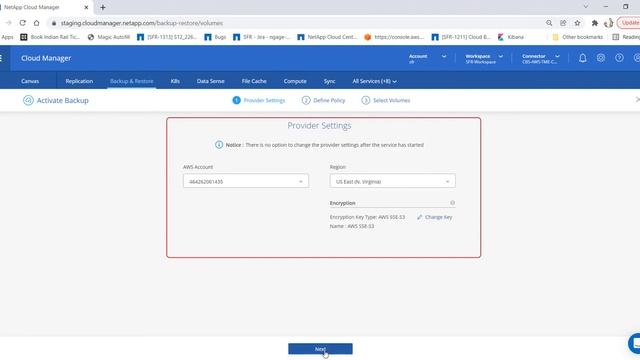Open the SFR-1211 Cloud B... bookmark
Screen dimensions: 640x360
(x=461, y=37)
